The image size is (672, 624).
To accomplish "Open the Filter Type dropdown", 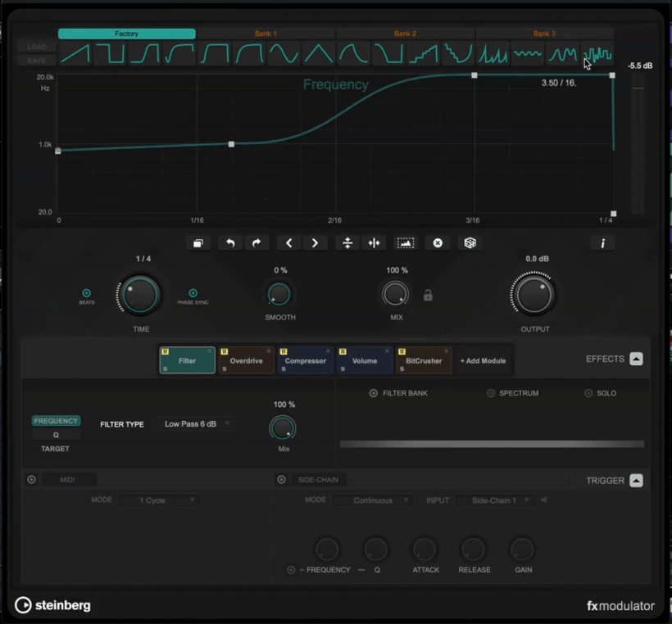I will tap(194, 424).
